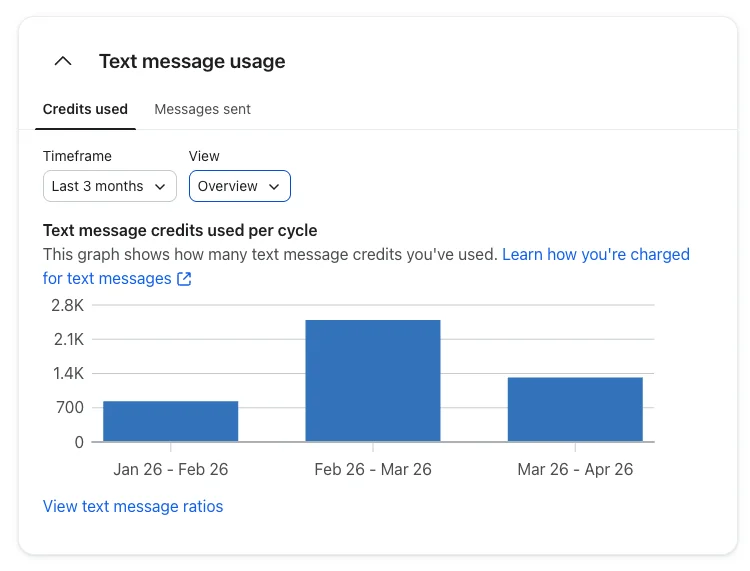750x571 pixels.
Task: Click the 2.8K y-axis label
Action: 68,305
